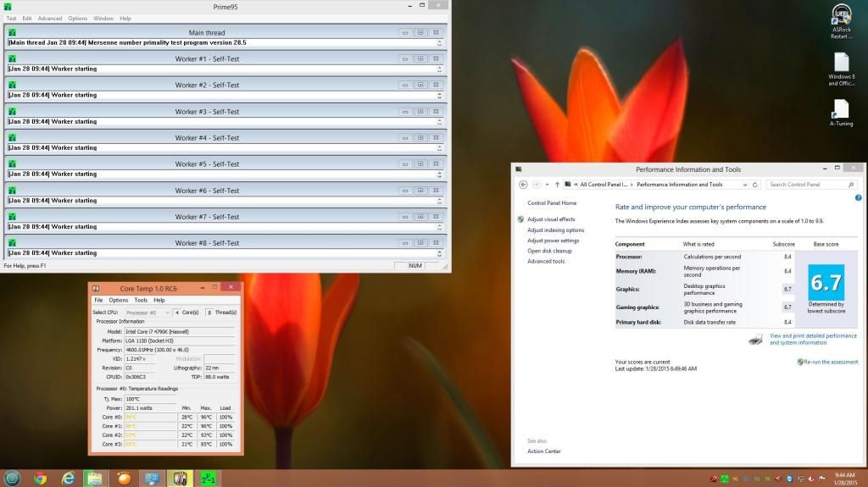The height and width of the screenshot is (487, 868).
Task: Open Core Temp Help menu
Action: [x=159, y=300]
